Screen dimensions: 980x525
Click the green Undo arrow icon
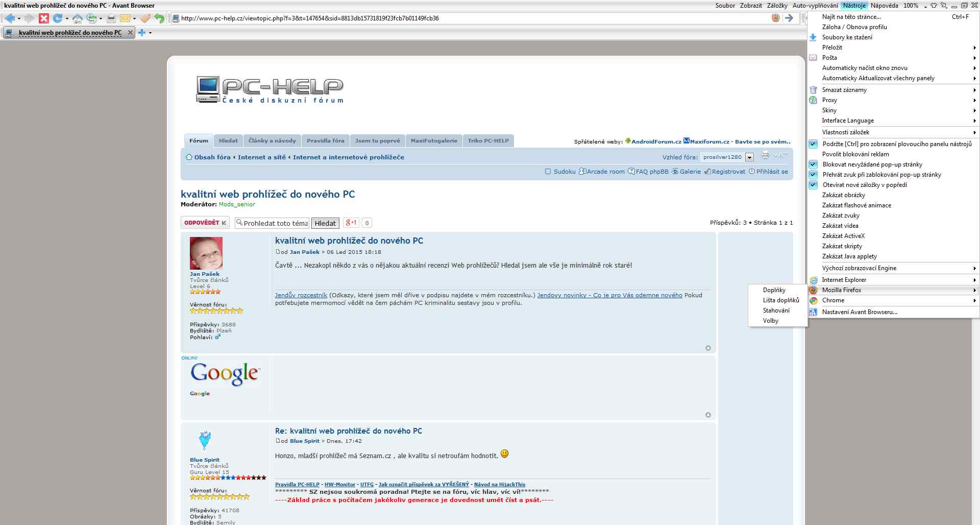pyautogui.click(x=159, y=18)
